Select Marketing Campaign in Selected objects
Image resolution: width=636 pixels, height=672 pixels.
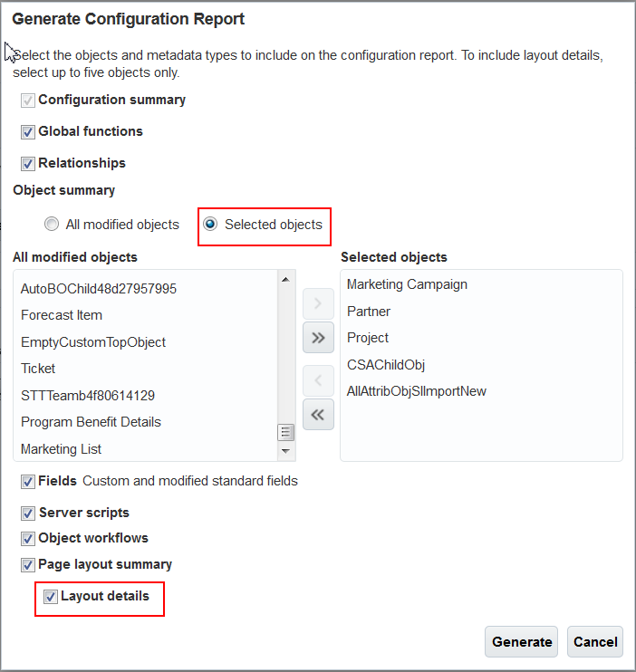[407, 284]
